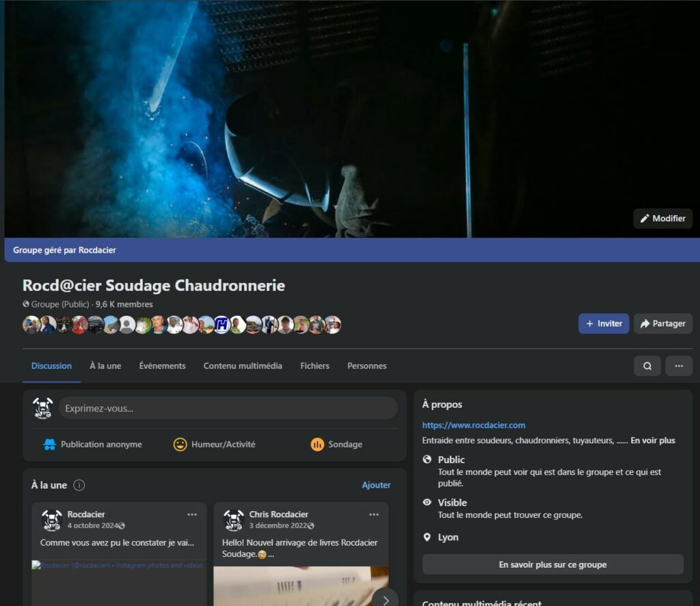Click the orange Sondage chart icon

coord(317,445)
